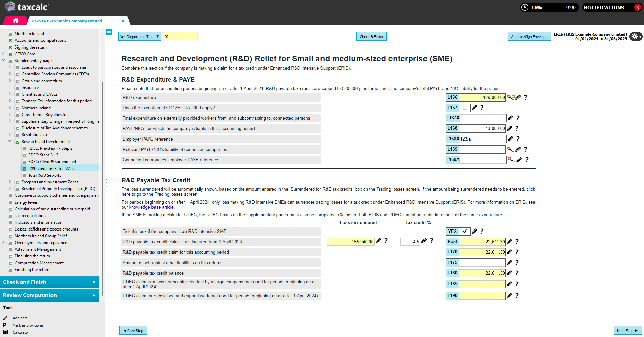Viewport: 644px width, 337px height.
Task: Select Total R&D Set-offs in tree
Action: [x=44, y=175]
